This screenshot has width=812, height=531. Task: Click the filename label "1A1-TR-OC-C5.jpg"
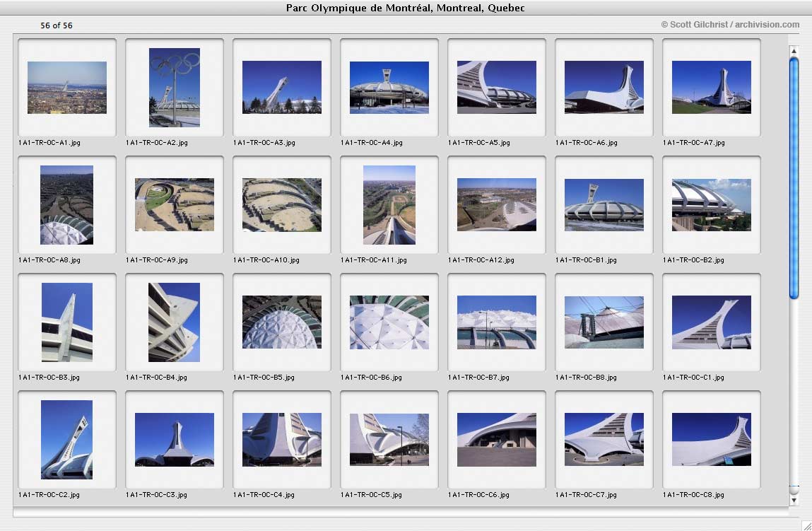[371, 495]
